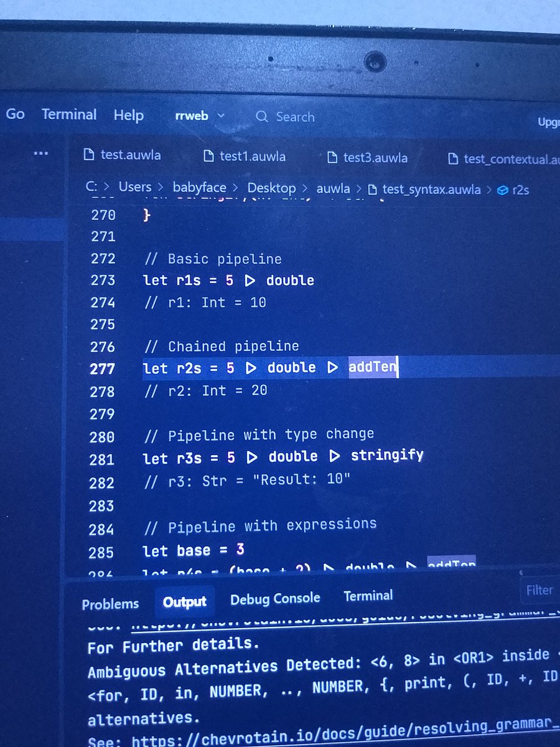Click line number 281

(x=101, y=459)
